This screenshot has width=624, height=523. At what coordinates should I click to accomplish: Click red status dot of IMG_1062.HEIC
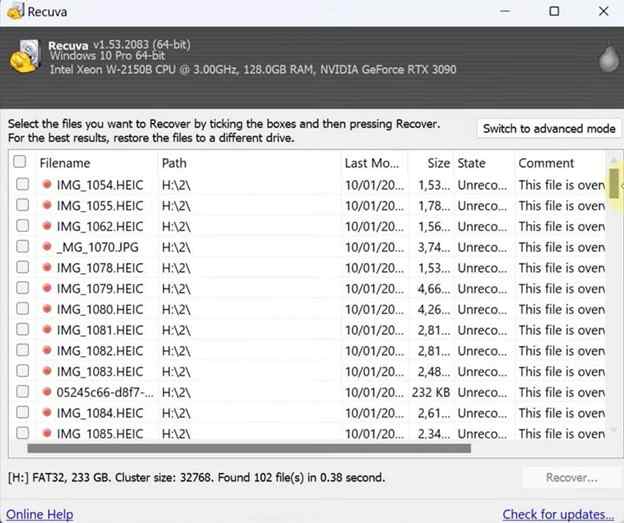tap(47, 226)
